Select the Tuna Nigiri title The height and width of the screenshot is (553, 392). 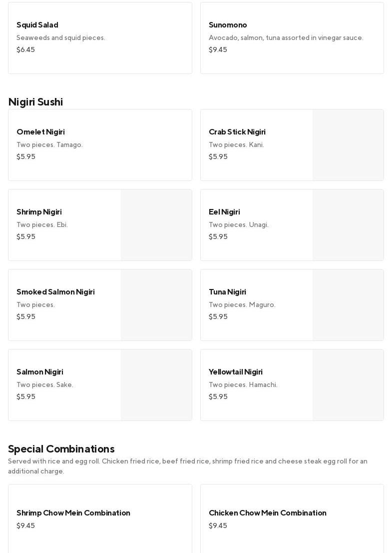point(227,292)
